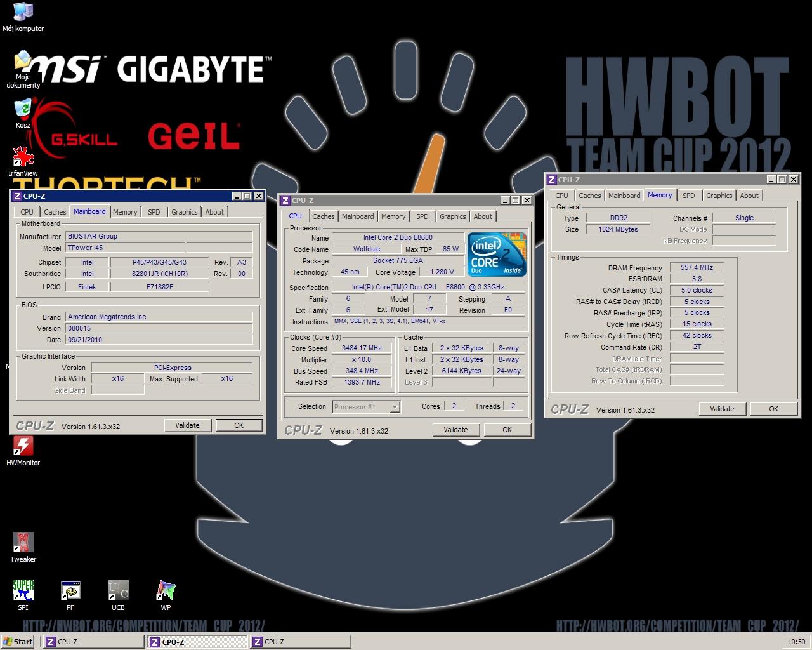Click the CPU-Z title icon in CPU window
Screen dimensions: 812x650
(285, 201)
